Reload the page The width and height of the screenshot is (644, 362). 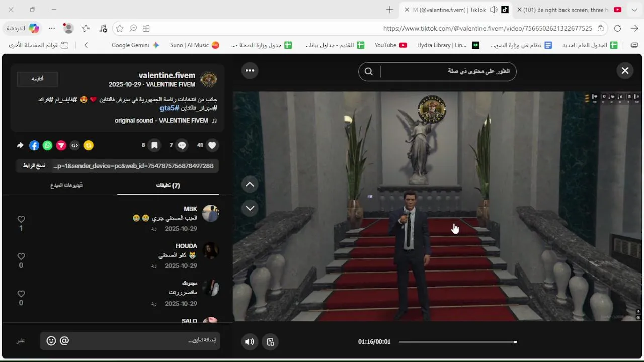point(617,28)
